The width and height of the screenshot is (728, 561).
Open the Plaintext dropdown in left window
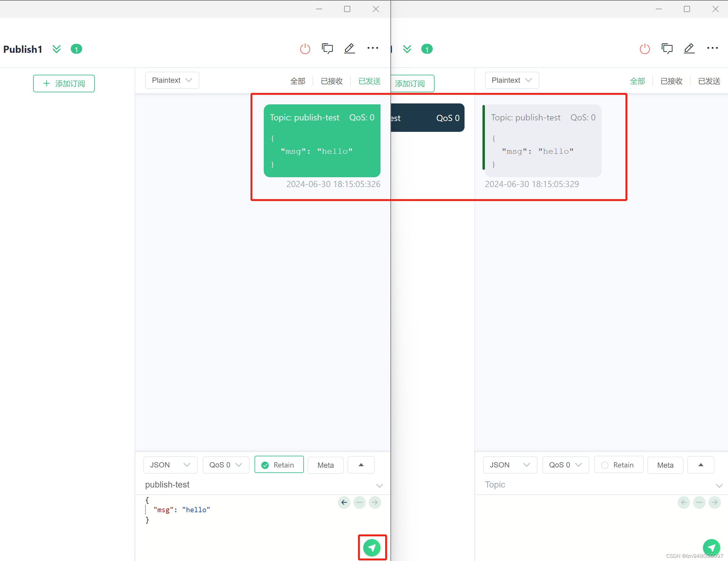tap(172, 80)
